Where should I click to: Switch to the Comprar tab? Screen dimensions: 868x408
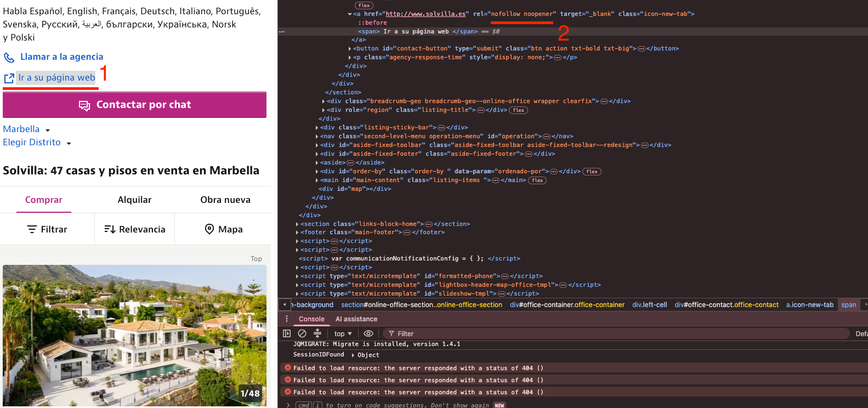[44, 200]
